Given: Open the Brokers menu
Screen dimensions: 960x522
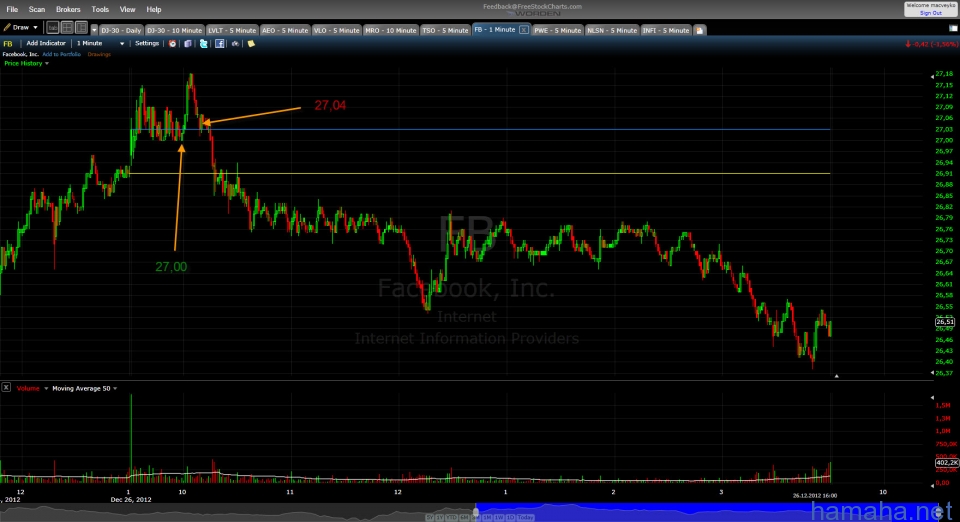Looking at the screenshot, I should tap(68, 9).
